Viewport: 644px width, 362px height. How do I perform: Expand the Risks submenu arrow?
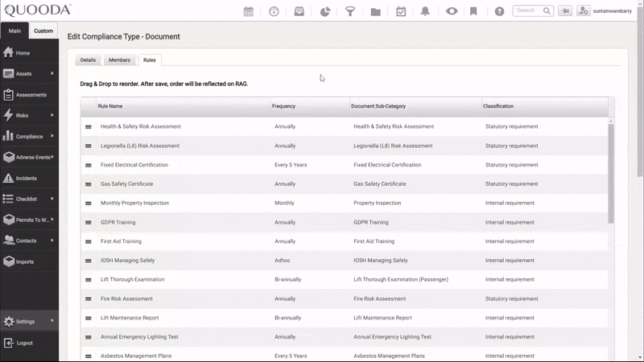[x=52, y=115]
